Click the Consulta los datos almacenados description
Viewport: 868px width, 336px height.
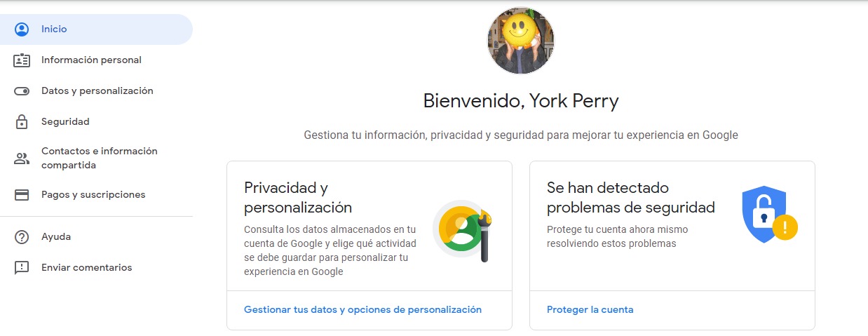(x=330, y=250)
